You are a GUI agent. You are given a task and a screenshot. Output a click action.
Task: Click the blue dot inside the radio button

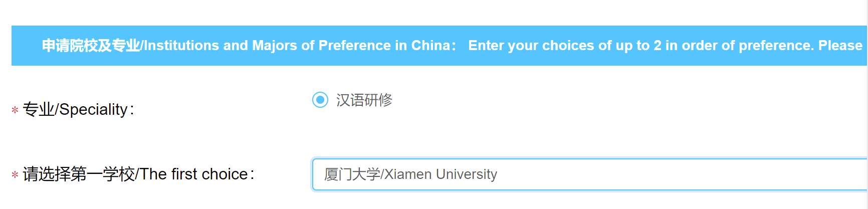coord(320,100)
